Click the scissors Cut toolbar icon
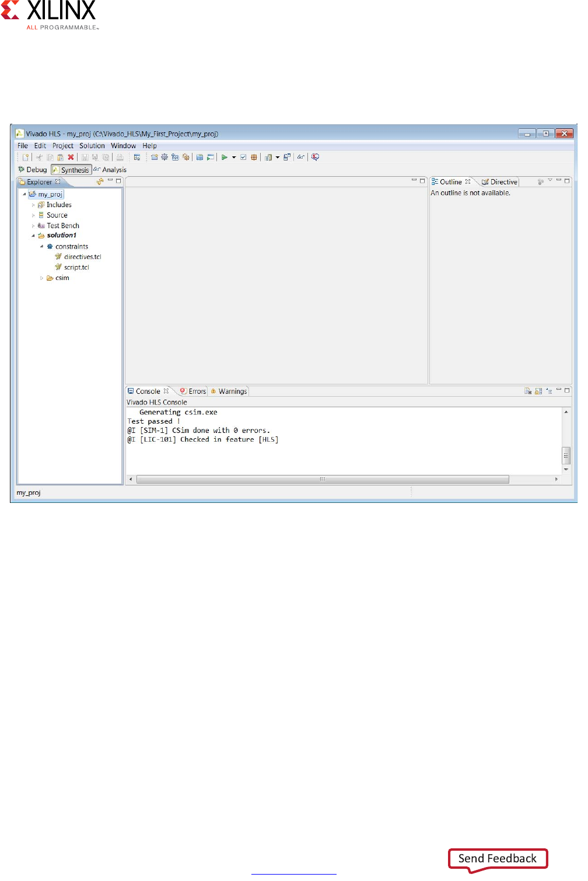 pos(39,157)
